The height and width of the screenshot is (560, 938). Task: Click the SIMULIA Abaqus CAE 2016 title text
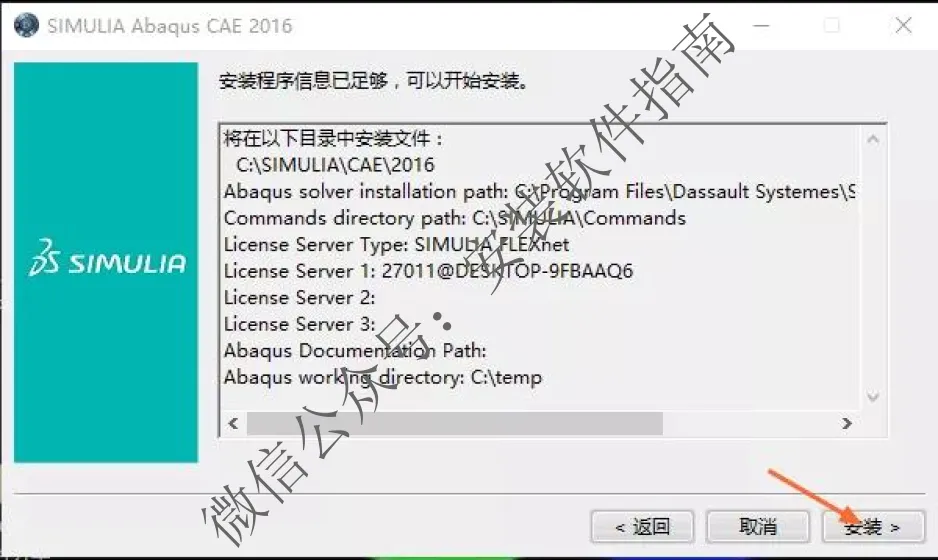click(x=170, y=26)
